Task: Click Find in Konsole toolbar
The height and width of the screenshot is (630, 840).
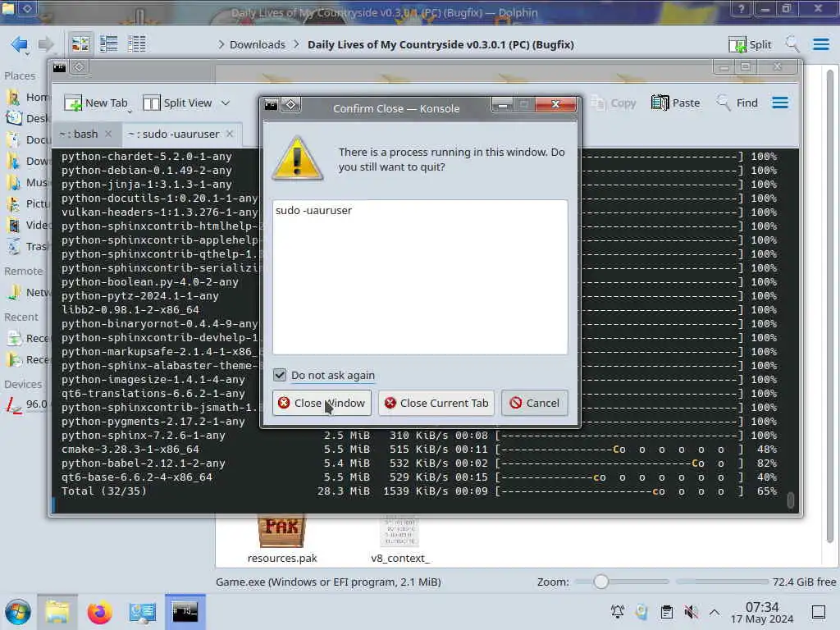Action: (x=737, y=103)
